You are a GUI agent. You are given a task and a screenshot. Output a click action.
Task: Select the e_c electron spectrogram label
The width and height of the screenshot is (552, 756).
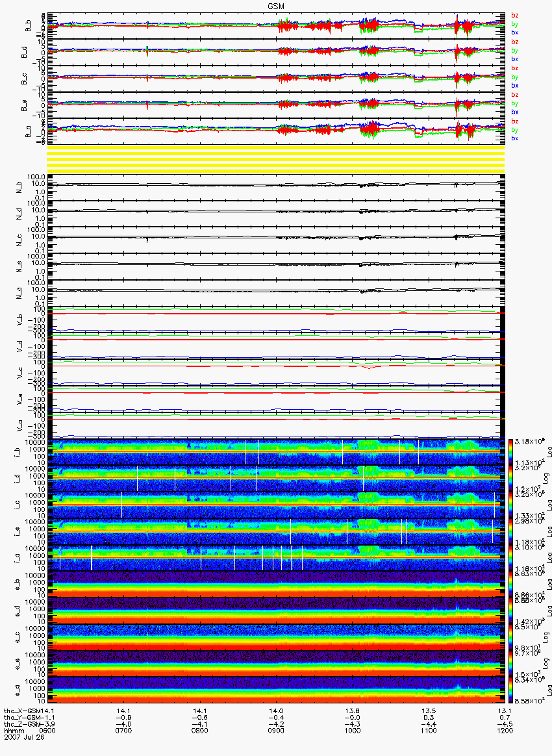click(x=18, y=638)
